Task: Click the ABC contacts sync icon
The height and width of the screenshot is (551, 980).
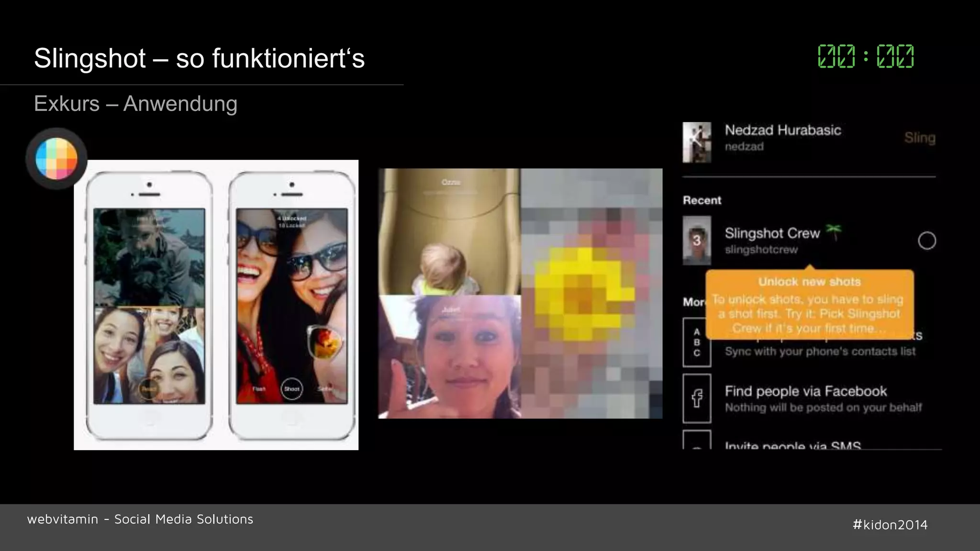Action: click(697, 342)
